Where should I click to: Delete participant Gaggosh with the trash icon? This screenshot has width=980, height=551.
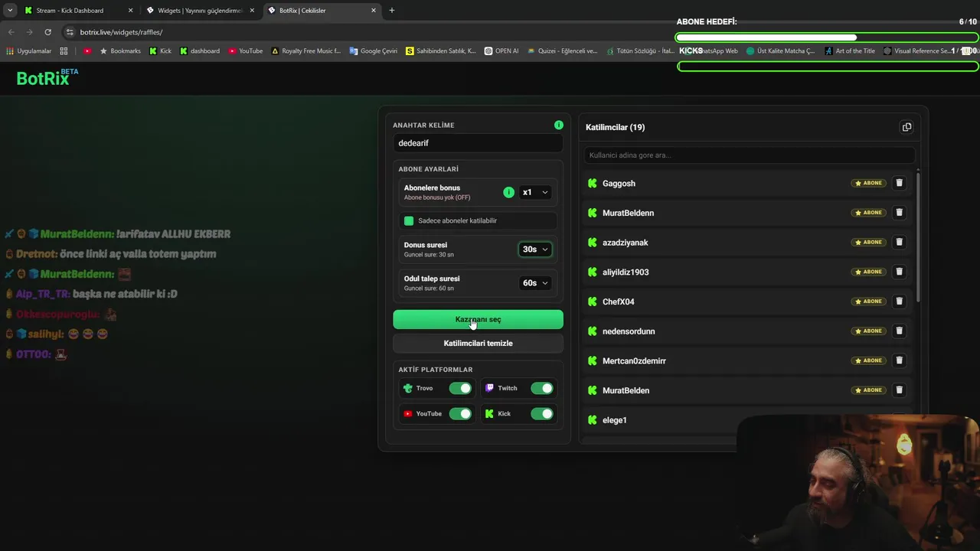[900, 183]
